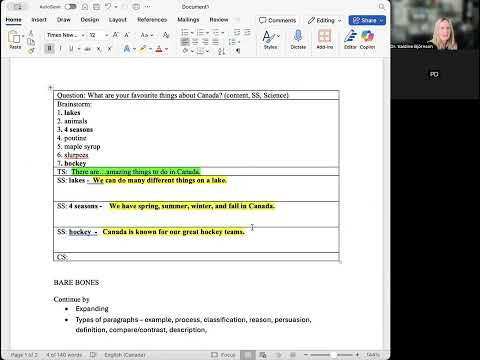Apply the yellow text highlight color
This screenshot has height=360, width=480.
[143, 49]
